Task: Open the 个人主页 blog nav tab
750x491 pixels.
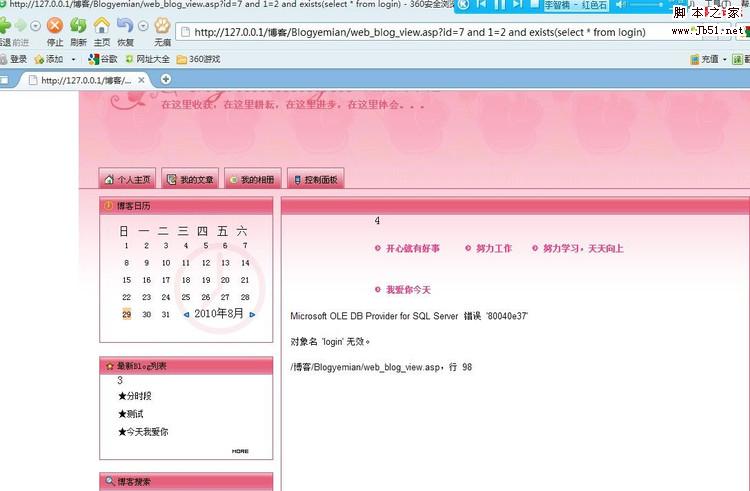Action: (x=127, y=179)
